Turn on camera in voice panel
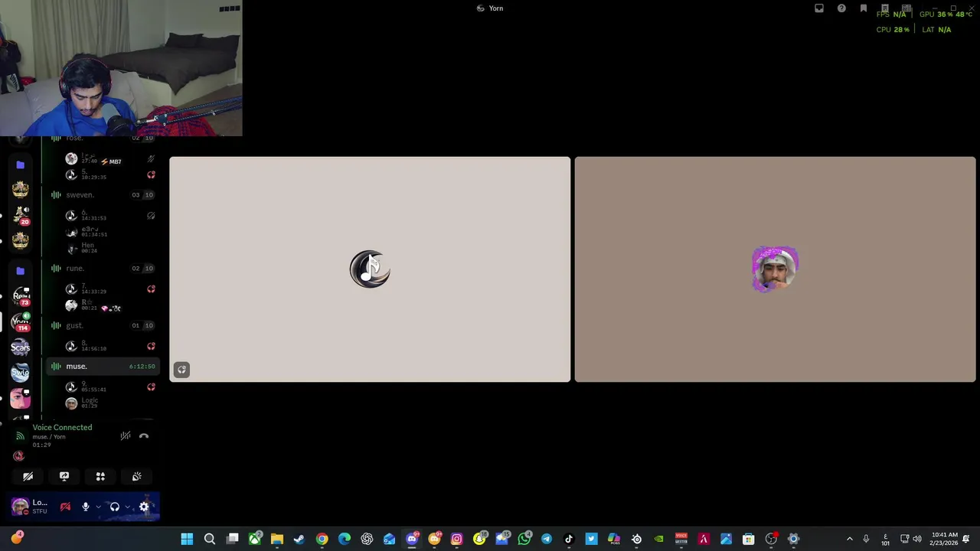This screenshot has width=980, height=551. [28, 477]
